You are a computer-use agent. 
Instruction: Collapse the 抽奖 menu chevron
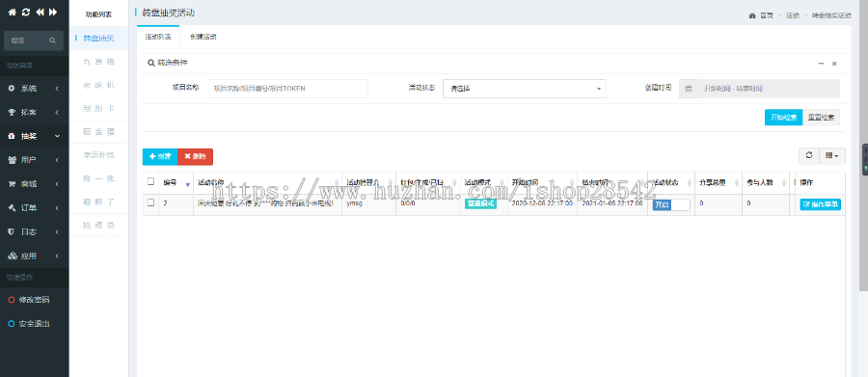(x=57, y=136)
